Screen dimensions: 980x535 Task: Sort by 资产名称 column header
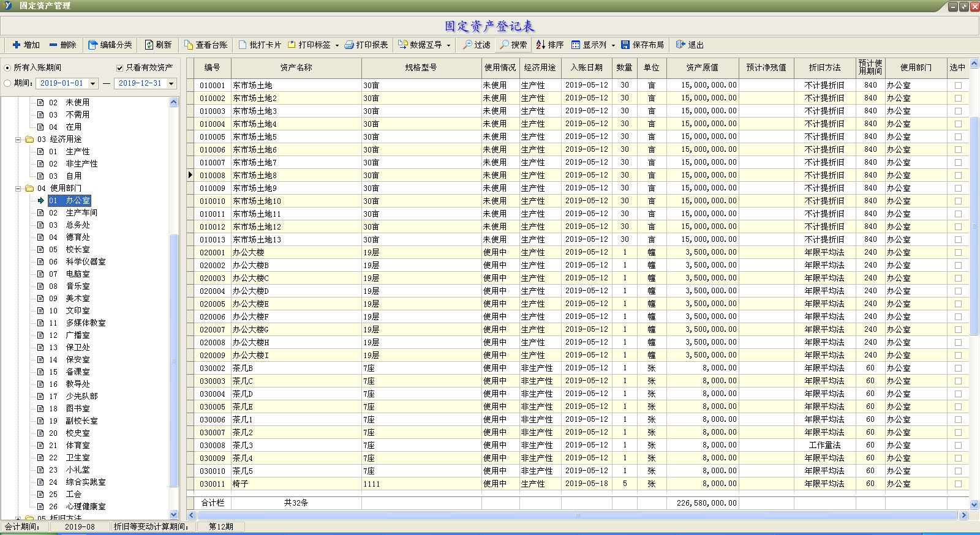coord(296,68)
